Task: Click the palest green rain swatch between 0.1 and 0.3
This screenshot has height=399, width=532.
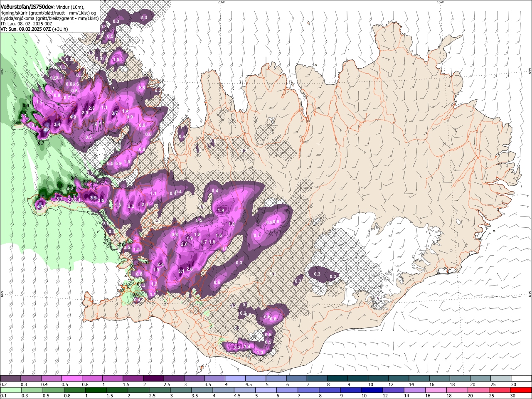Action: point(11,390)
